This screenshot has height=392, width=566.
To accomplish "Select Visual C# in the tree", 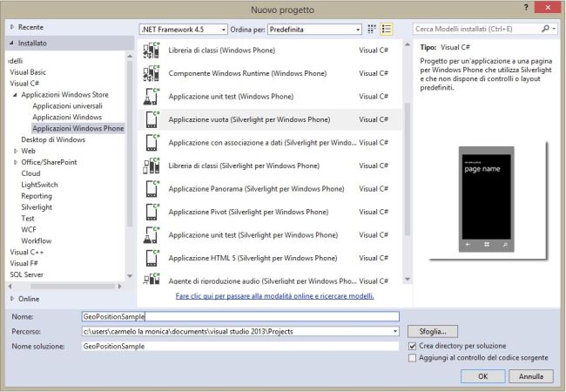I will click(x=24, y=84).
